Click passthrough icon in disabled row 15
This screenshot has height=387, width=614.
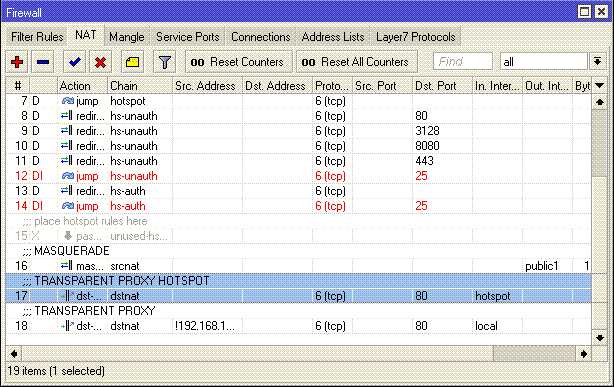(x=68, y=236)
